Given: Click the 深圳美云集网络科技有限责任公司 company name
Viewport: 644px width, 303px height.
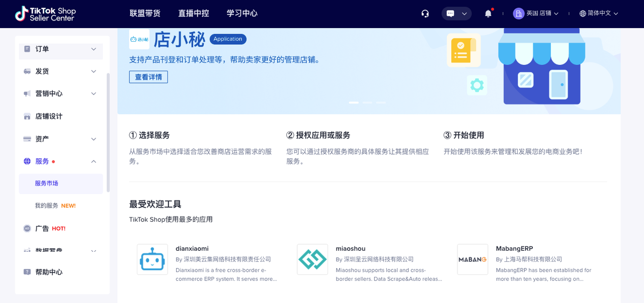Looking at the screenshot, I should [x=227, y=259].
